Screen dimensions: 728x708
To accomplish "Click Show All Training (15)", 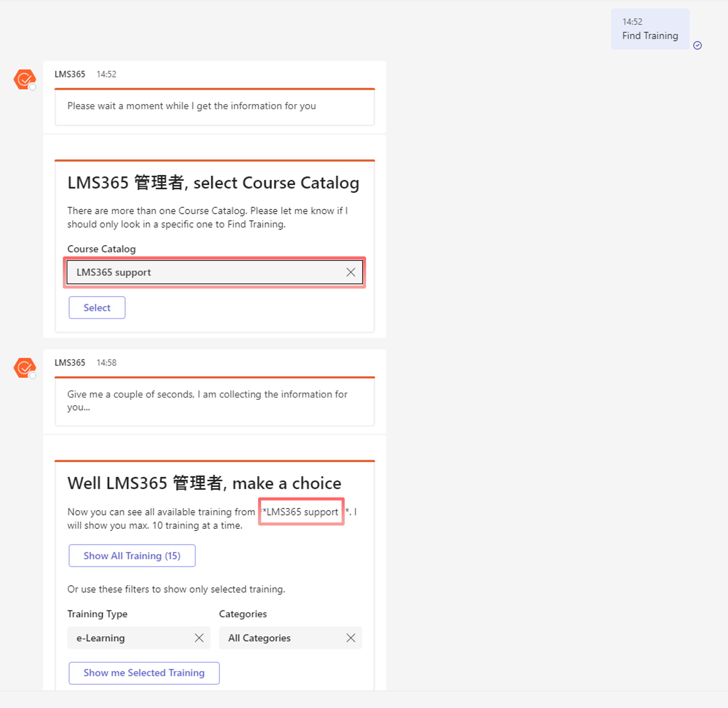I will coord(132,556).
